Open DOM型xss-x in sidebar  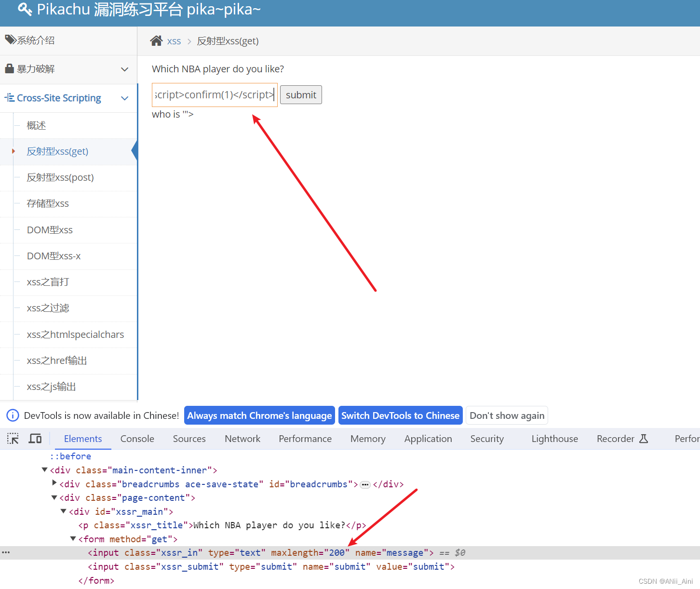click(68, 256)
